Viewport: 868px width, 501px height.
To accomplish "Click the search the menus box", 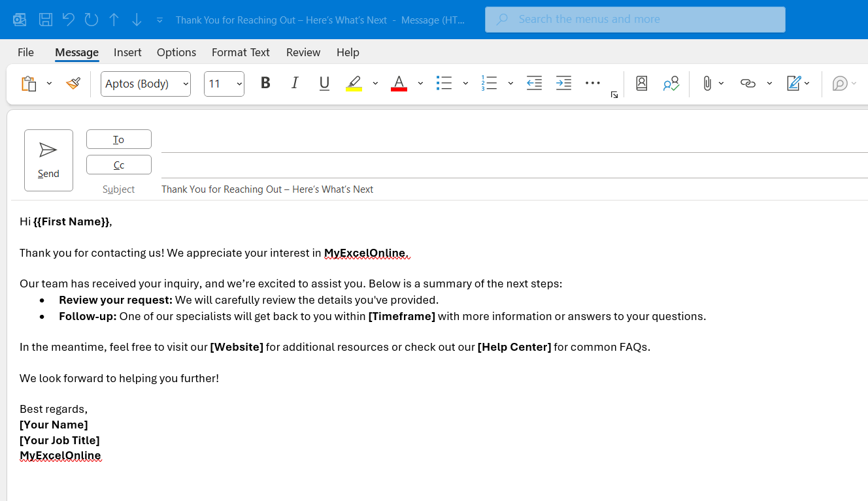I will [x=635, y=20].
